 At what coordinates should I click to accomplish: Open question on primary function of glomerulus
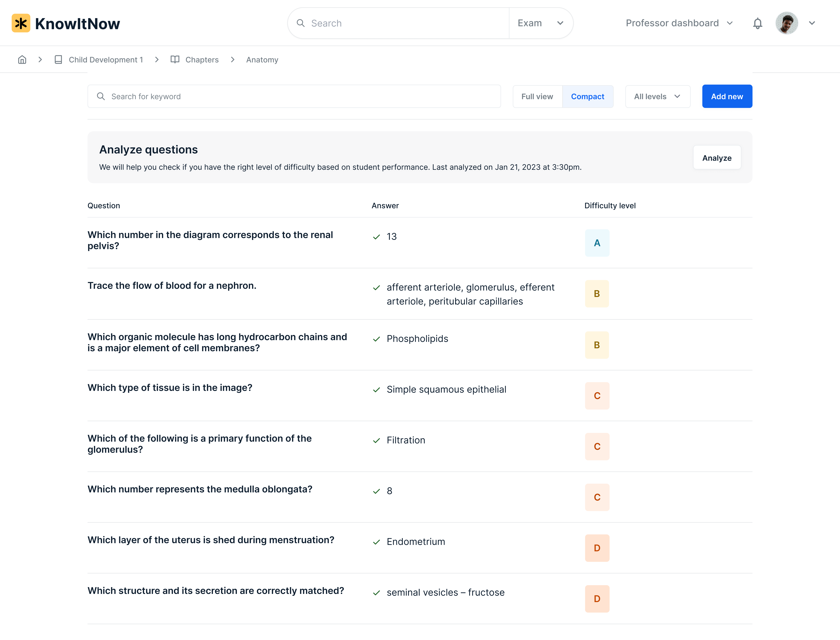pyautogui.click(x=200, y=444)
